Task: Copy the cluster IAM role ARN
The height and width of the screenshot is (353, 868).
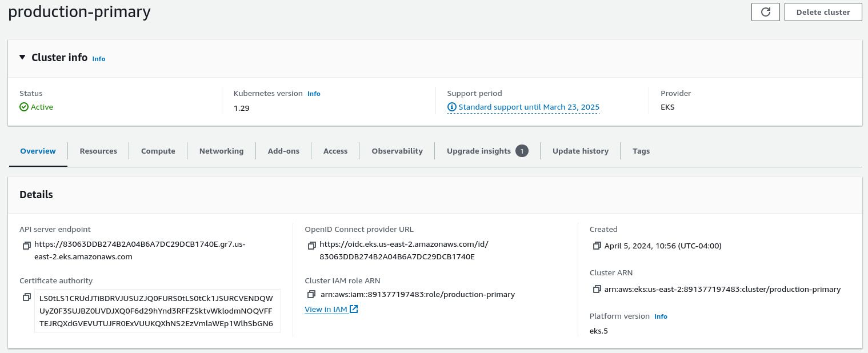Action: click(311, 294)
